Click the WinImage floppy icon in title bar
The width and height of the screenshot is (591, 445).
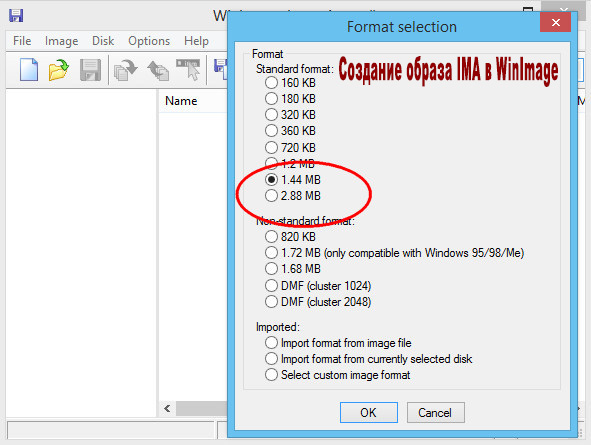point(16,15)
